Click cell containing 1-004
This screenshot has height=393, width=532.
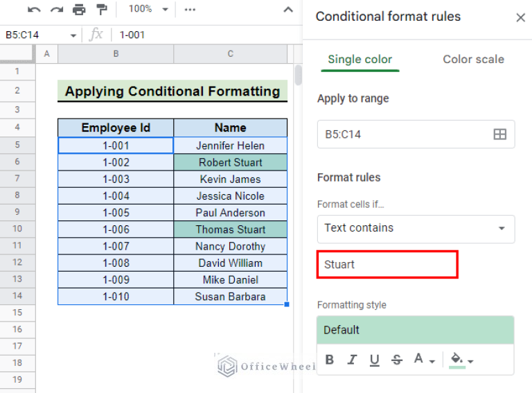pos(116,196)
